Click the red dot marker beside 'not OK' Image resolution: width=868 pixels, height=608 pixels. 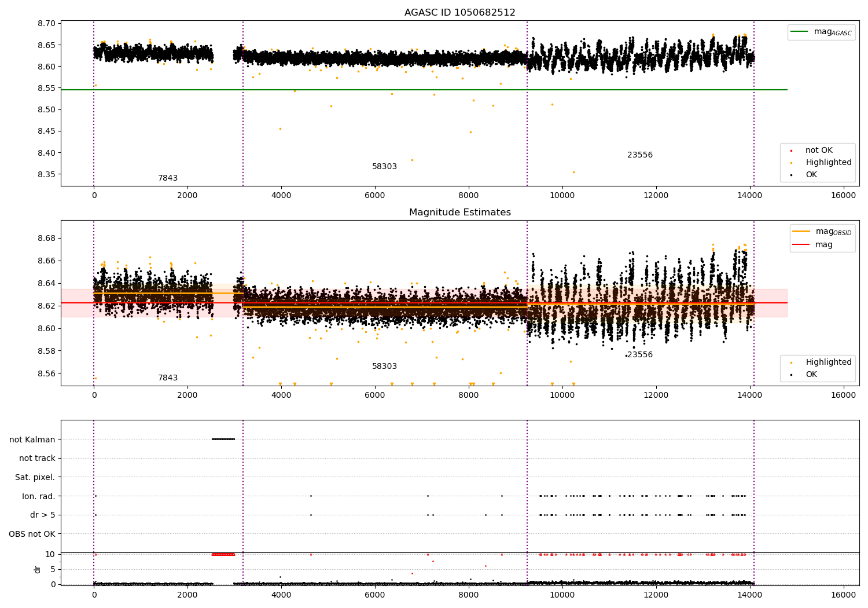(x=792, y=151)
